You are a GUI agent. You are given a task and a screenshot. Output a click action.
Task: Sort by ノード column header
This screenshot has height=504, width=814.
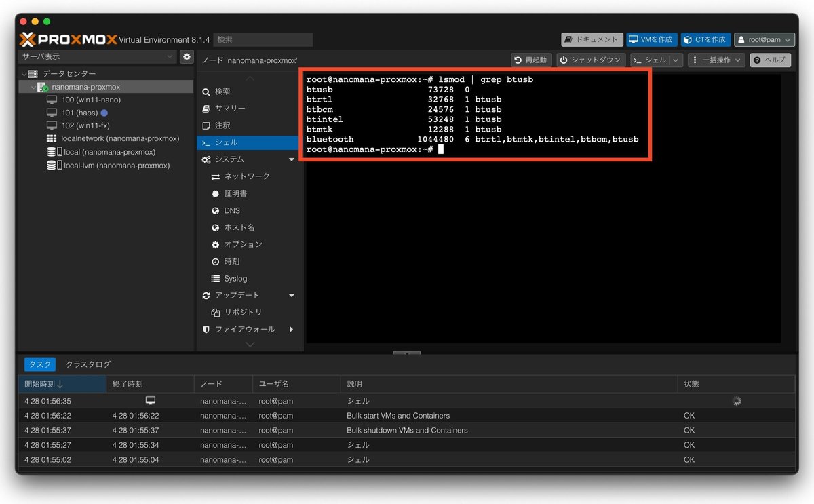pos(224,384)
